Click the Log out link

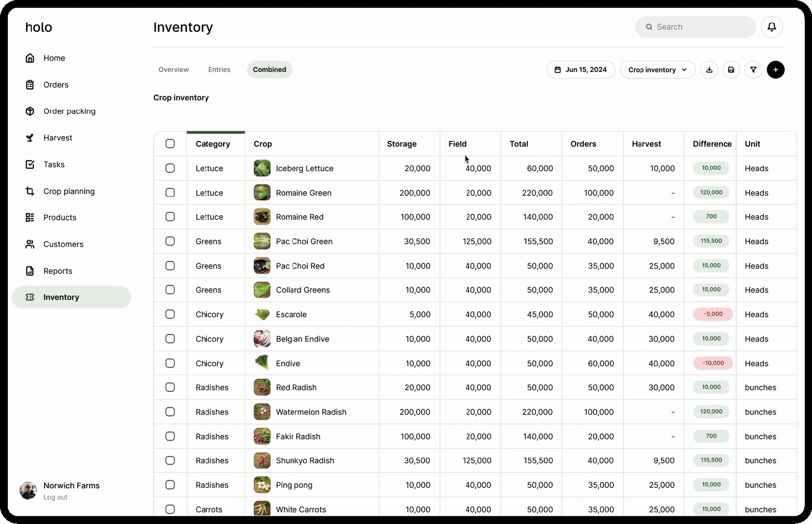[x=55, y=497]
